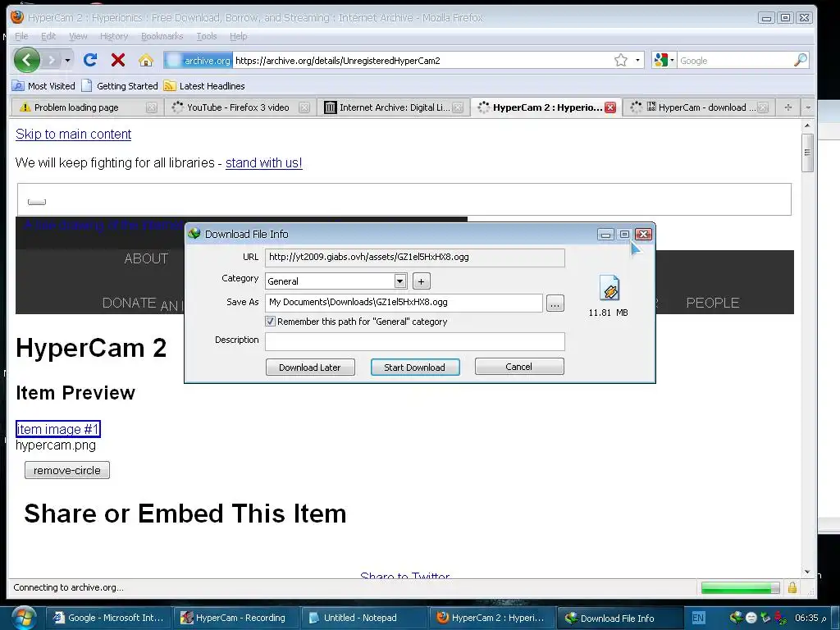Open the Help menu

239,36
